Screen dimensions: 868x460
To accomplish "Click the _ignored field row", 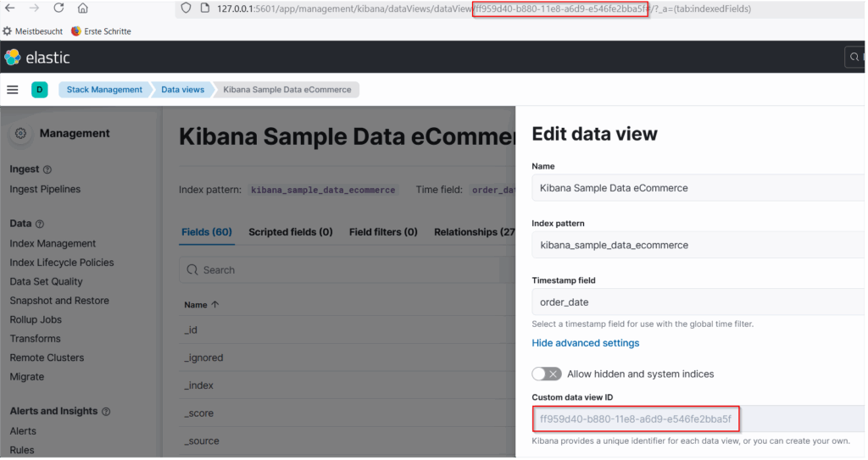I will tap(347, 358).
